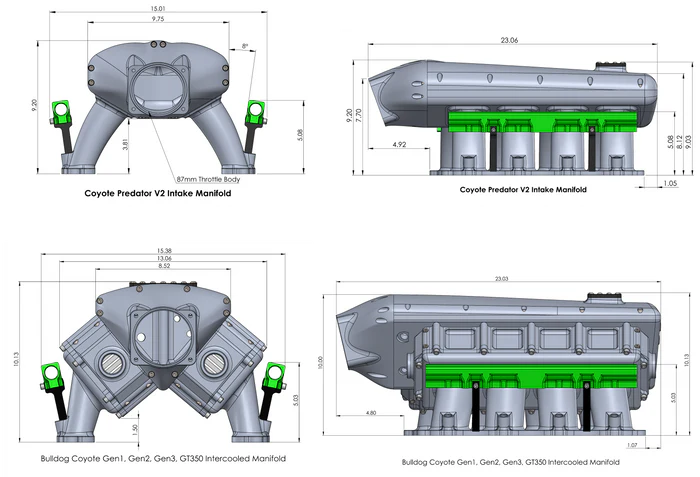The width and height of the screenshot is (700, 477).
Task: Click the Bulldog front view throttle body flange
Action: pos(162,334)
